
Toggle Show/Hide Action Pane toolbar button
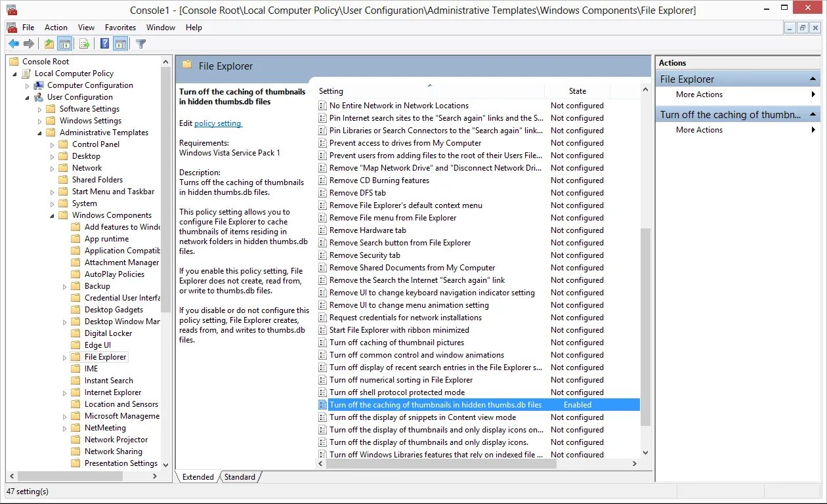(120, 44)
